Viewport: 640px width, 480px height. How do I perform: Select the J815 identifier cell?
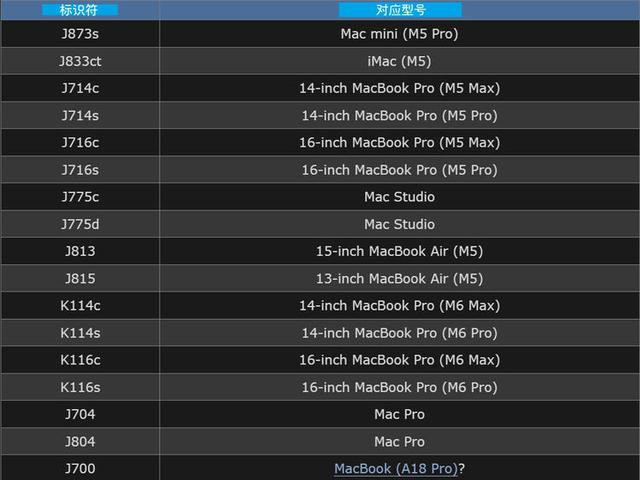pyautogui.click(x=80, y=278)
